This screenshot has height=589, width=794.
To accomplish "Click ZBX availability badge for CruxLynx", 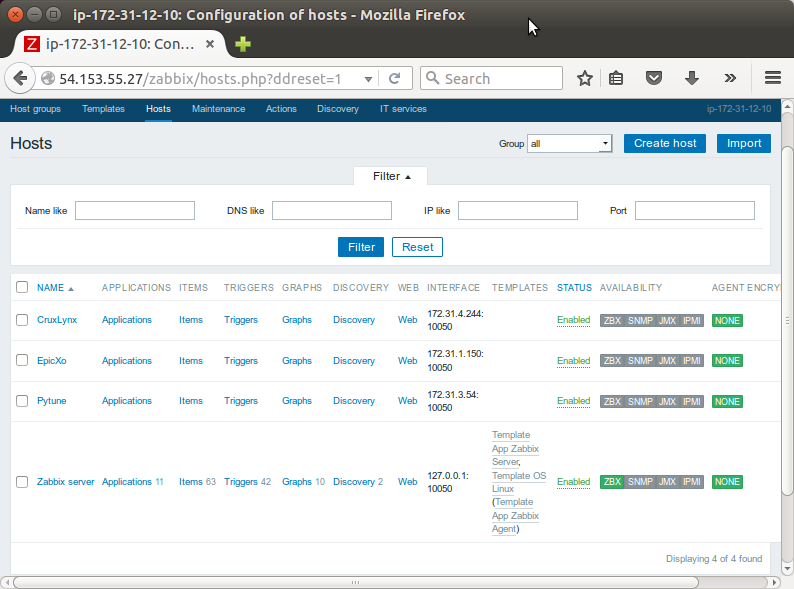I will (x=612, y=321).
